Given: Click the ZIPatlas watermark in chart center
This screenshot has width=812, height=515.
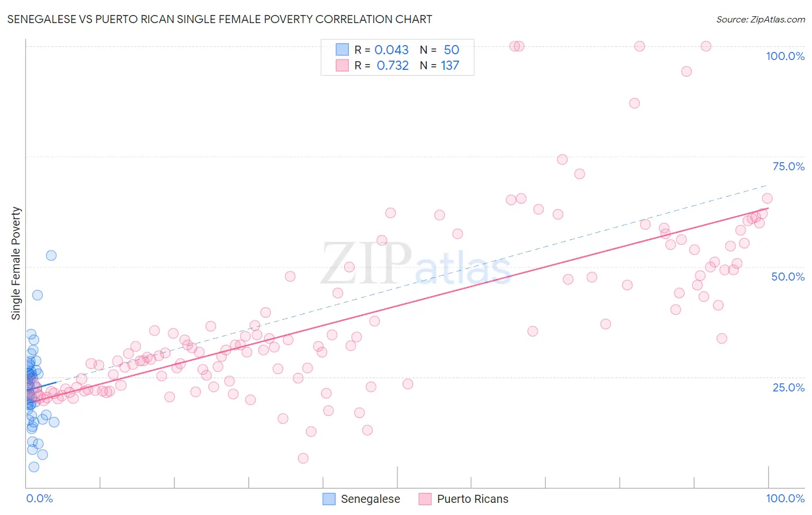Looking at the screenshot, I should pos(416,264).
